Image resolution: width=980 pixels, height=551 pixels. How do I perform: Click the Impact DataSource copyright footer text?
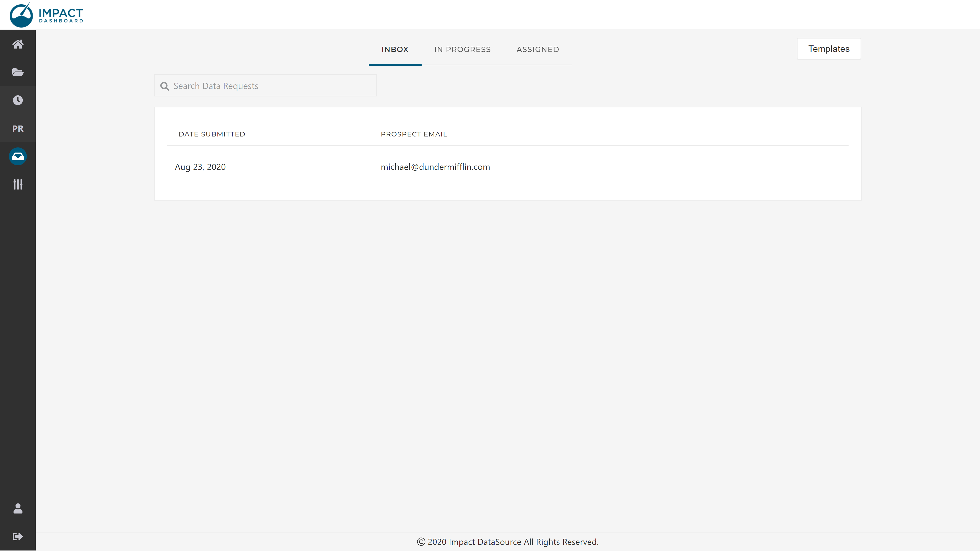point(508,542)
